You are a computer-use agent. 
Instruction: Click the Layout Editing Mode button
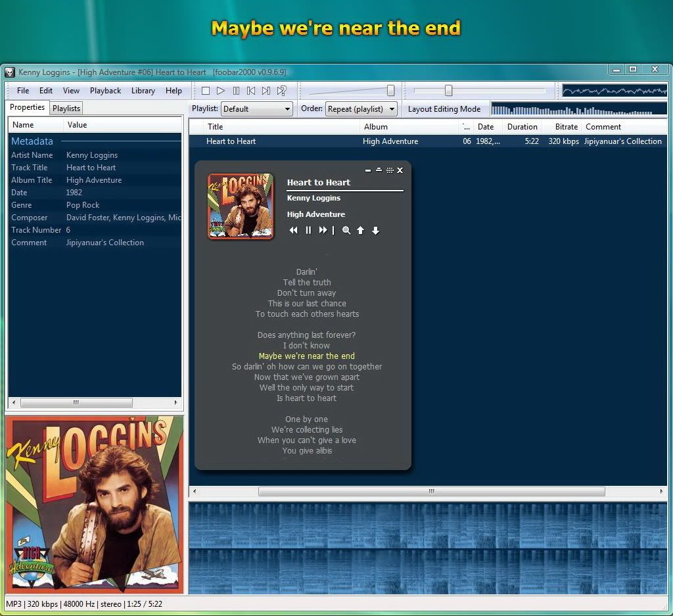click(444, 109)
